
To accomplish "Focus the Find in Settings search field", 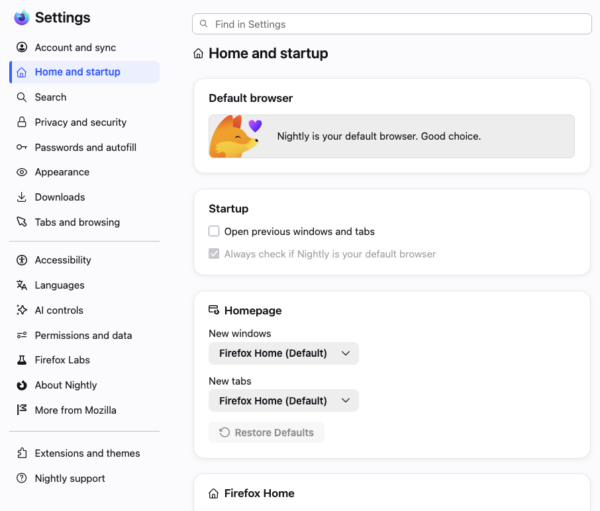I will (392, 24).
